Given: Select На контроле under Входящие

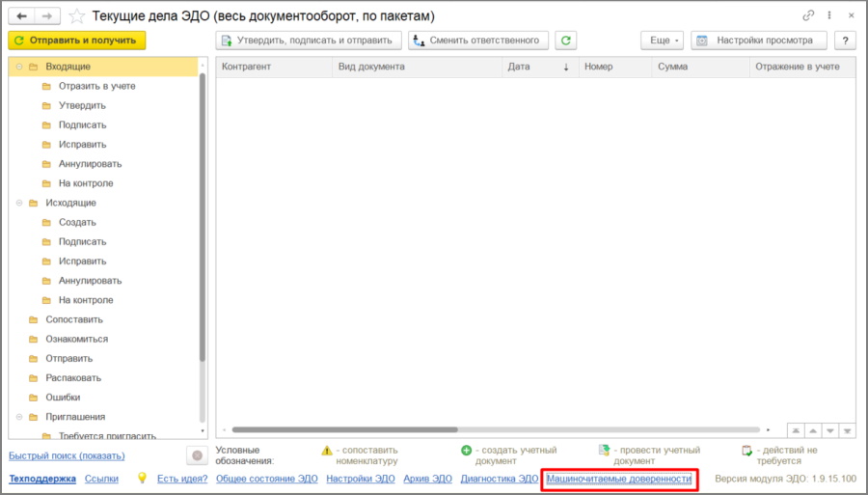Looking at the screenshot, I should click(86, 183).
